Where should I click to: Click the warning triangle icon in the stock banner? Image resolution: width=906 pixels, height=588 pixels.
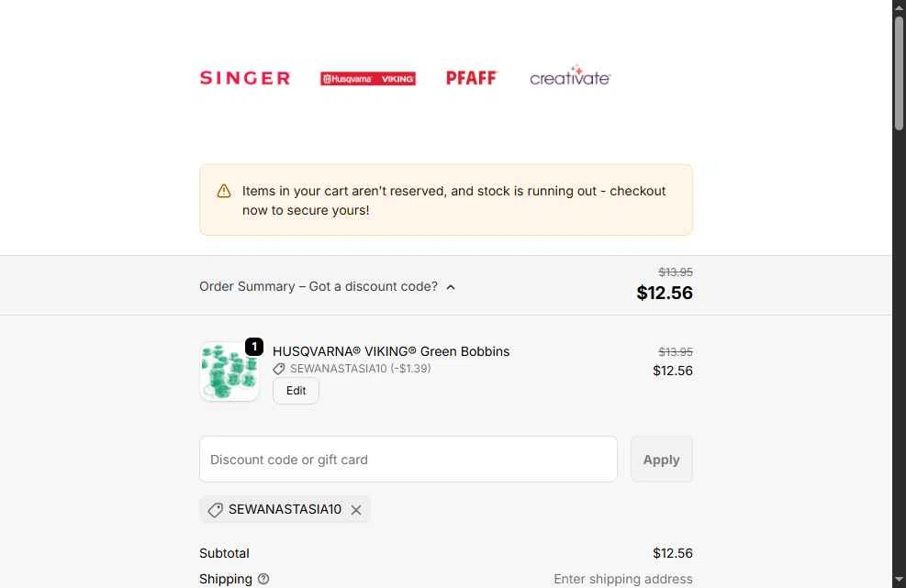224,191
